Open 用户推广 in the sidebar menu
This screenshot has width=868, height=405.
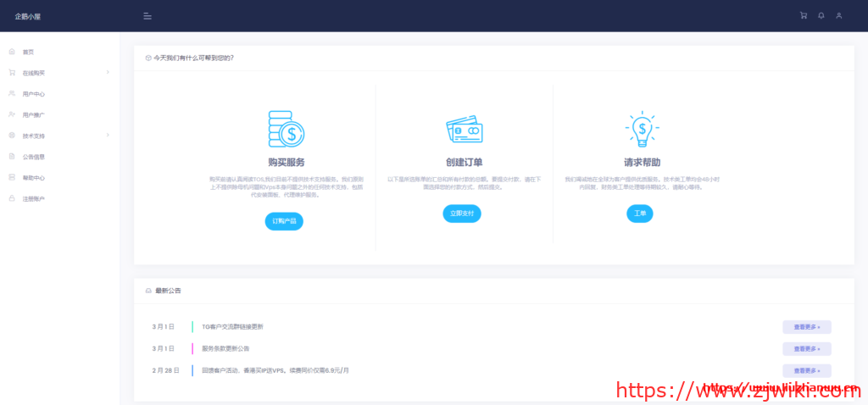click(x=34, y=115)
